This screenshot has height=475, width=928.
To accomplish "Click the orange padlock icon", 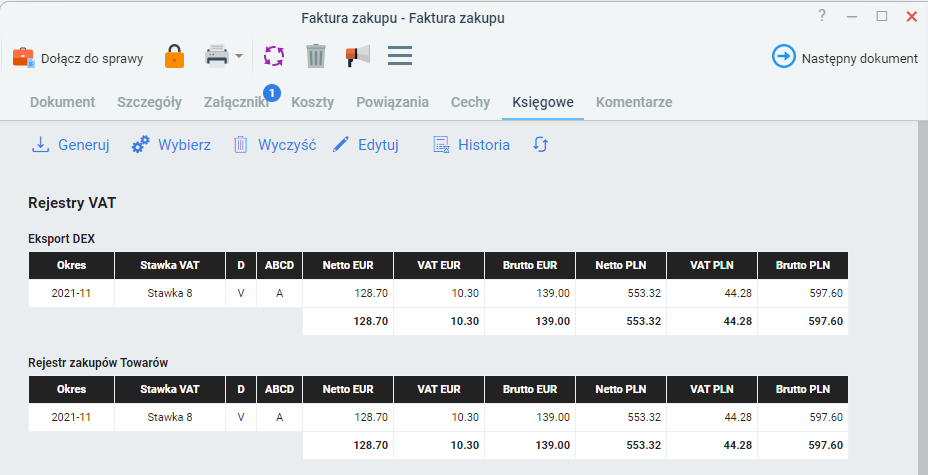I will coord(175,57).
